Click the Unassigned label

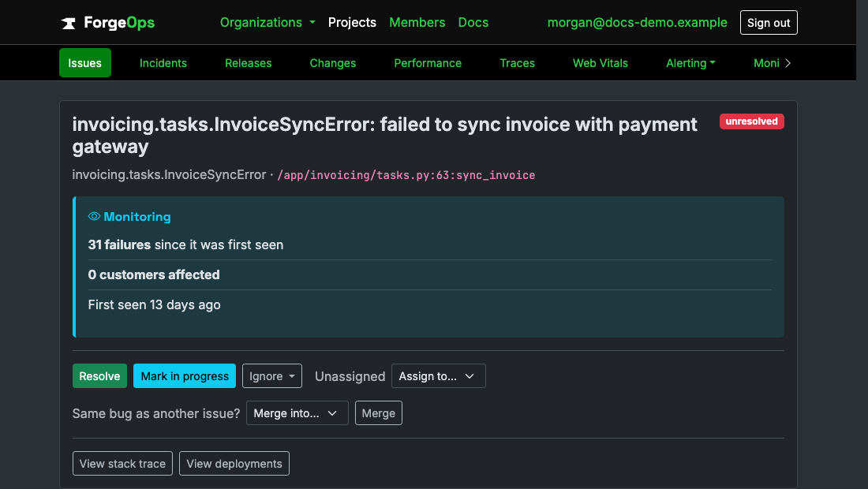coord(350,377)
